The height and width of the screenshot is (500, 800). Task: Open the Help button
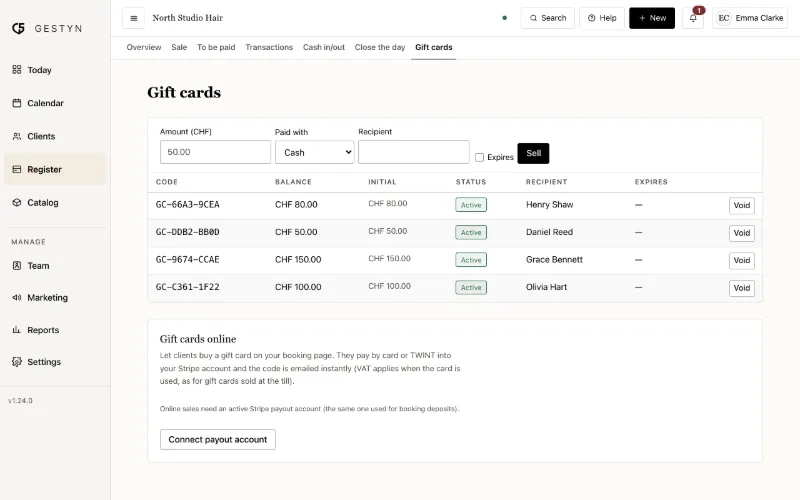(x=602, y=18)
